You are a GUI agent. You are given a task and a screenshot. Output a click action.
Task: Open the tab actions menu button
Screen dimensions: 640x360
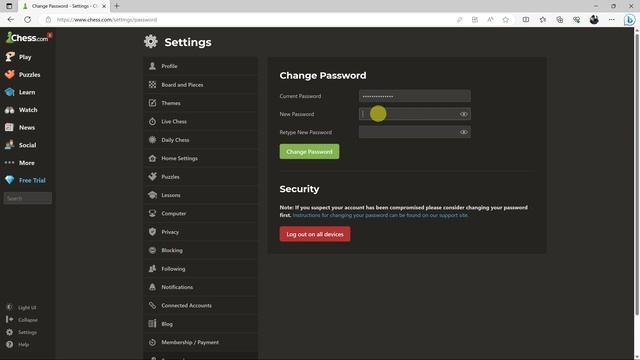point(9,6)
